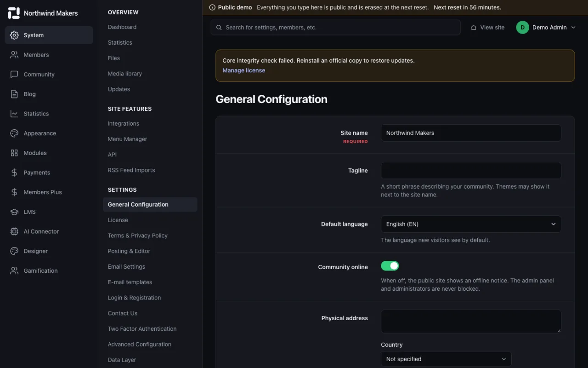The height and width of the screenshot is (368, 588).
Task: Open the LMS graduation cap icon
Action: [14, 212]
